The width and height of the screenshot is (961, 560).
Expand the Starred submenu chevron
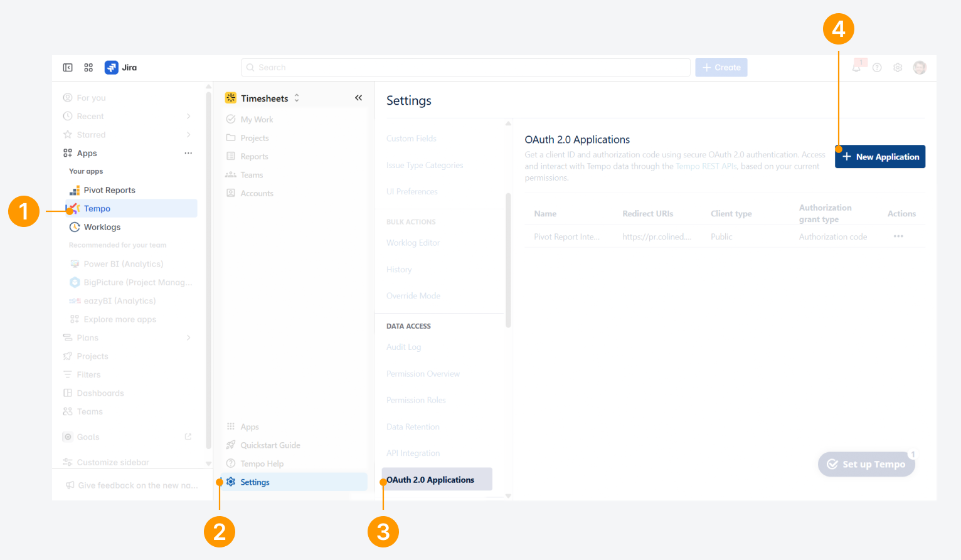point(188,135)
